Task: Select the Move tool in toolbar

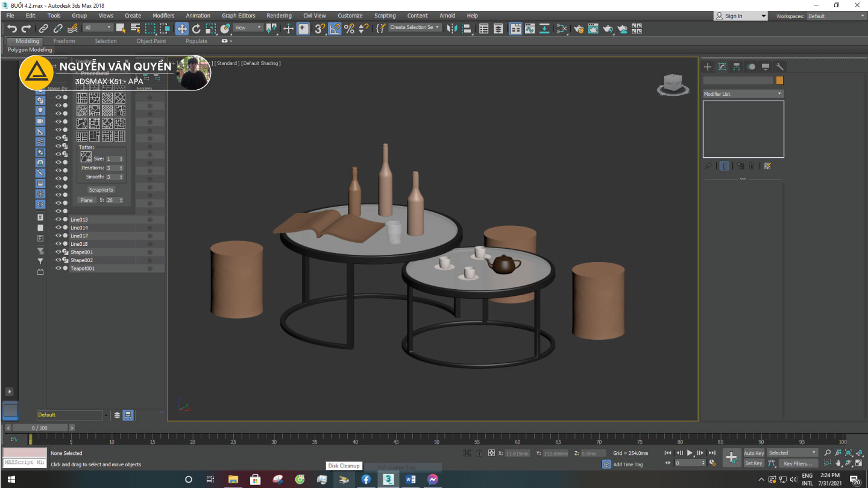Action: coord(181,28)
